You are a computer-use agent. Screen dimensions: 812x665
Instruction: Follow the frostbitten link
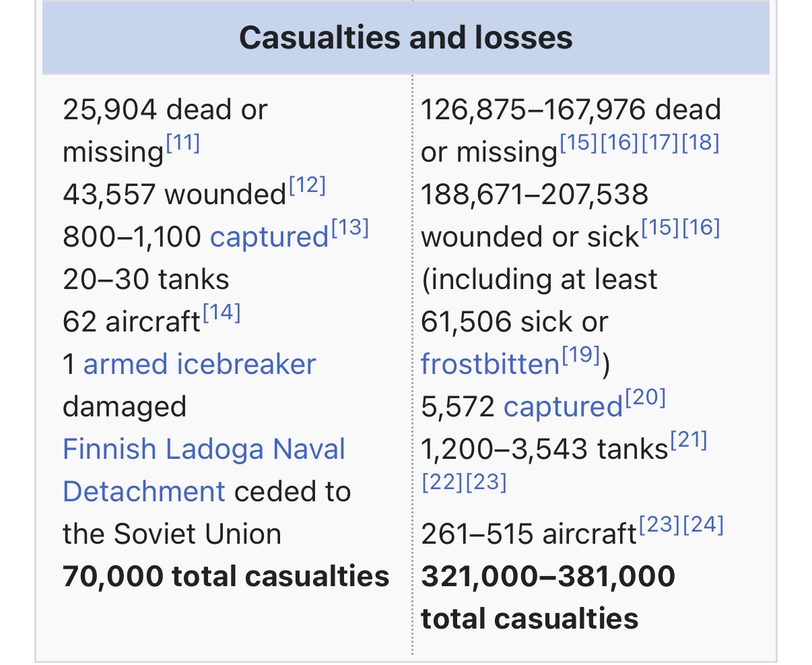(490, 364)
